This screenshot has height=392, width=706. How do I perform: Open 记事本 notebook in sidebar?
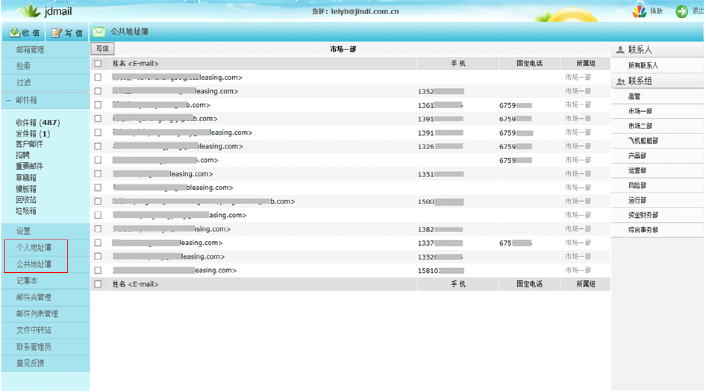click(27, 280)
